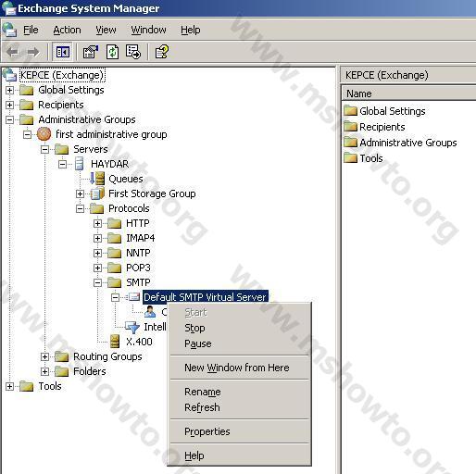The image size is (476, 474).
Task: Click the Queues icon in tree
Action: coord(97,179)
